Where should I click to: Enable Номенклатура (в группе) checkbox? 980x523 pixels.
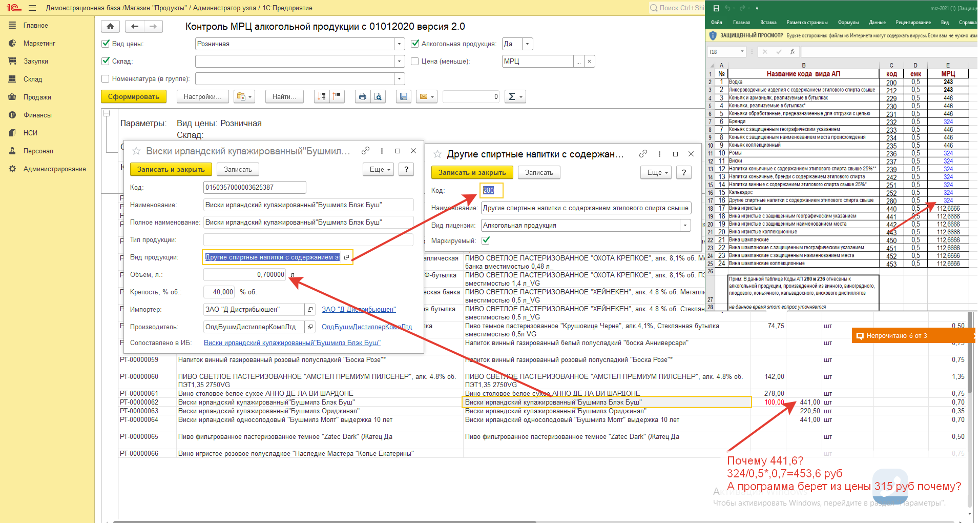coord(106,78)
